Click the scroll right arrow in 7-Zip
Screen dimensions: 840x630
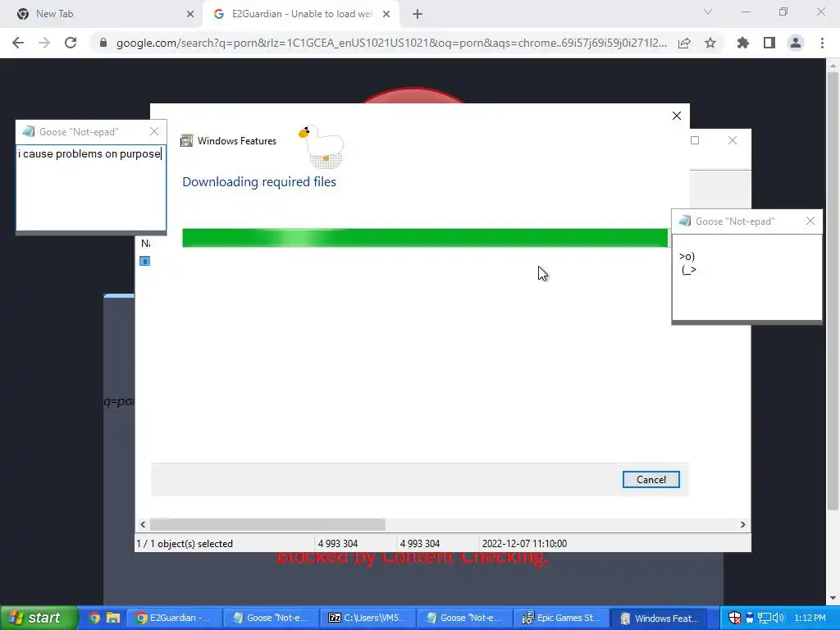click(742, 524)
